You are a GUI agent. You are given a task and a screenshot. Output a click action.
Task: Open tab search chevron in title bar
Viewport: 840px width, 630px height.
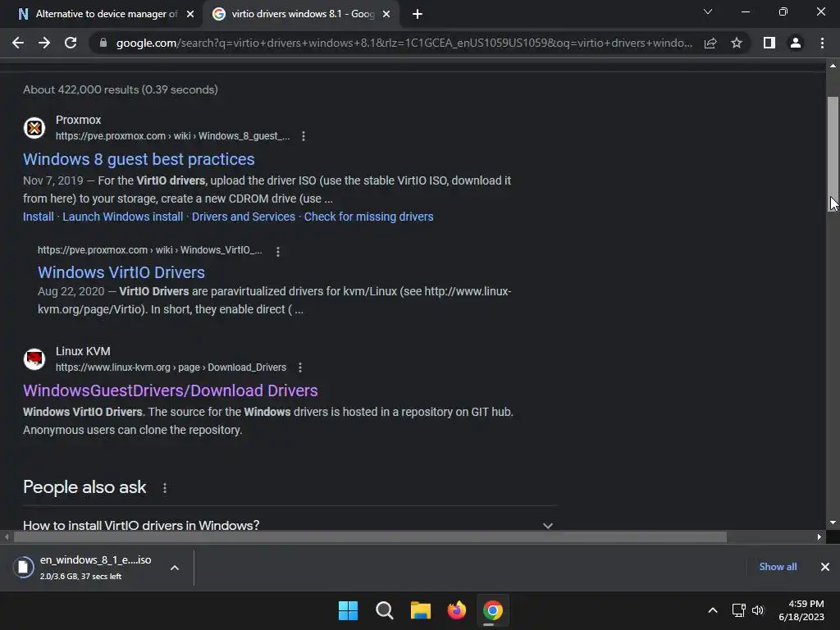coord(708,11)
